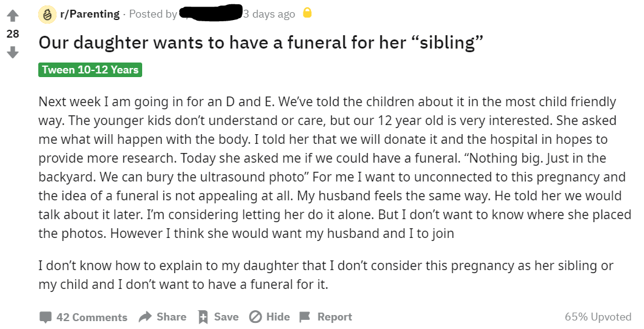Click the Report text label
This screenshot has width=644, height=329.
(335, 317)
